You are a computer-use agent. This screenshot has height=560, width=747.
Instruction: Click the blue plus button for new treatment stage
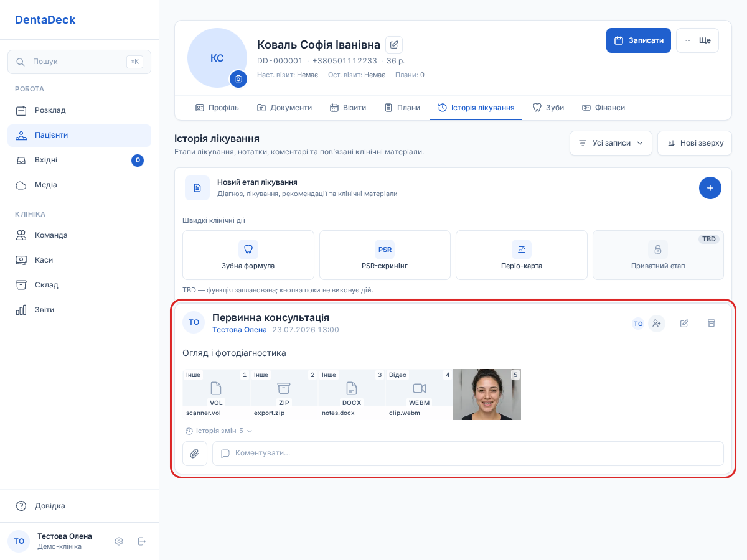710,188
